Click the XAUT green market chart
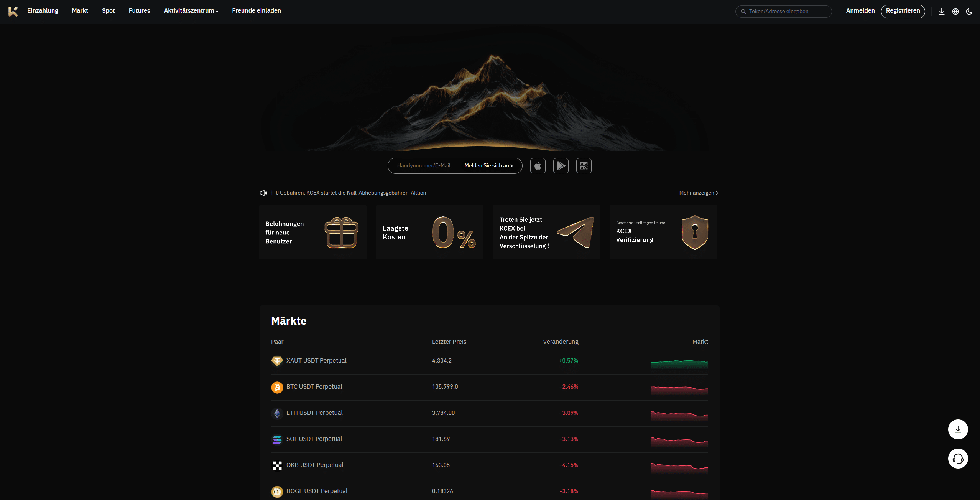The height and width of the screenshot is (500, 980). pyautogui.click(x=679, y=364)
